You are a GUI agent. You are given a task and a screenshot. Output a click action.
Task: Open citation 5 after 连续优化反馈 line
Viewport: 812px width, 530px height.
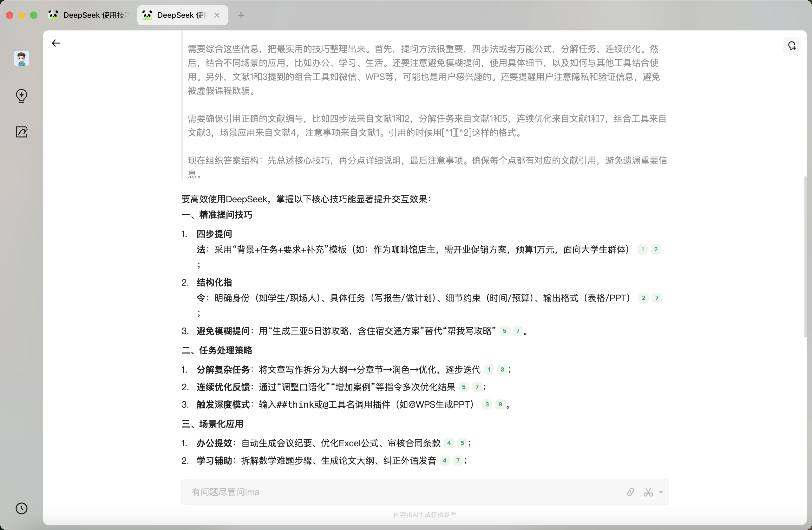click(x=464, y=387)
